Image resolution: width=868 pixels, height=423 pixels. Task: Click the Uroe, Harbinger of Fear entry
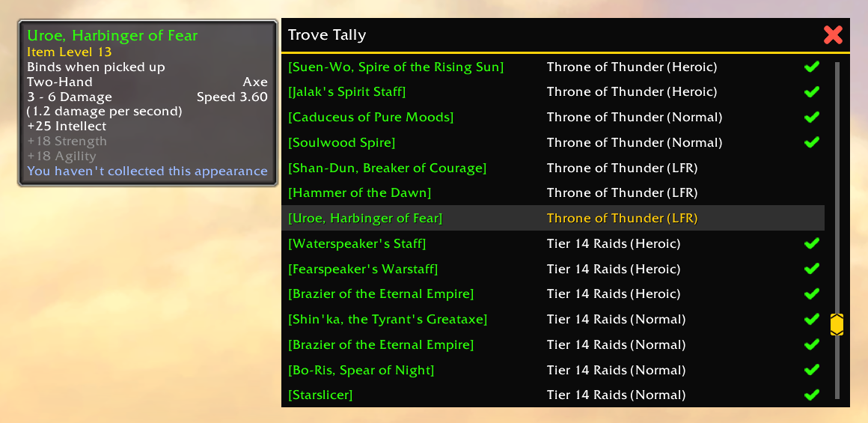[x=553, y=218]
